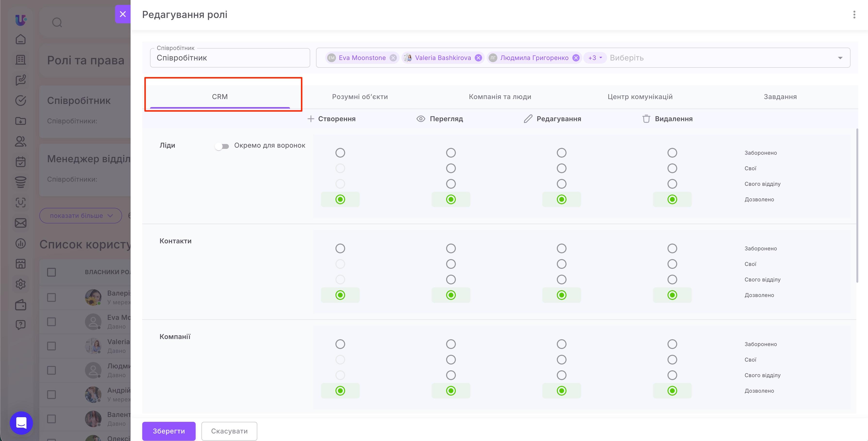The image size is (868, 441).
Task: Select Свого відділу for Компанії Видалення
Action: (672, 375)
